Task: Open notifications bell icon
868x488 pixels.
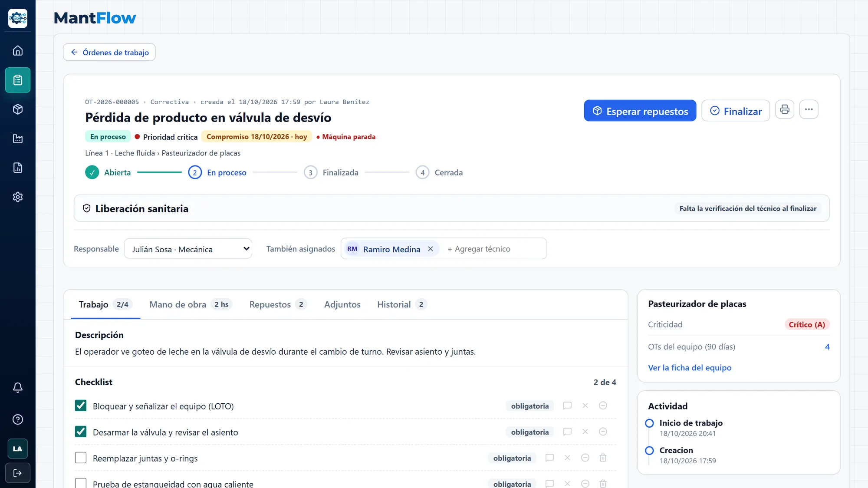Action: pyautogui.click(x=18, y=387)
